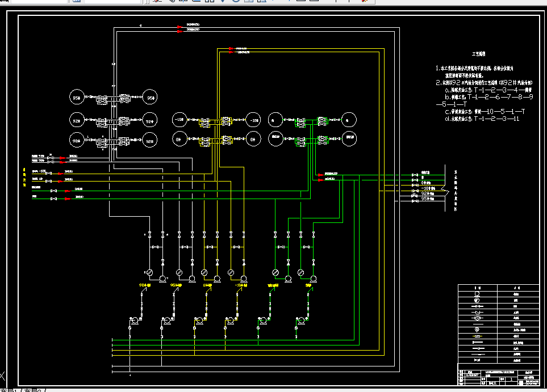Click the 95# pump label in yellow

pyautogui.click(x=176, y=285)
